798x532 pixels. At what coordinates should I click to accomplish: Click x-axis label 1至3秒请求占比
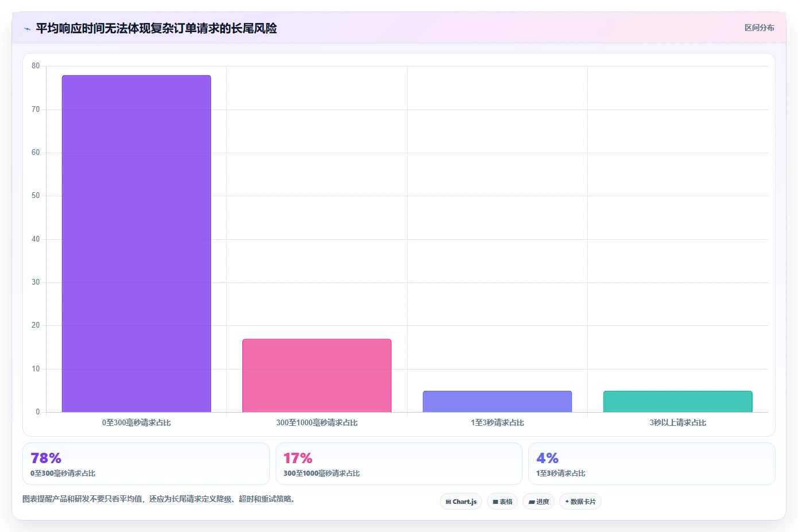(497, 422)
